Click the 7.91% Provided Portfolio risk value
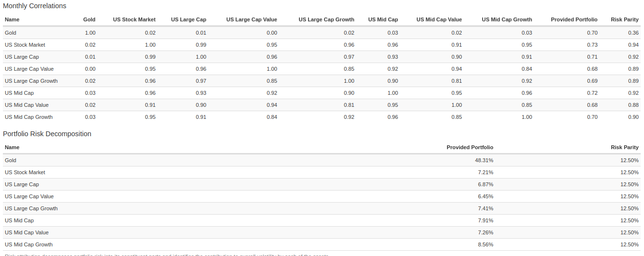 point(485,220)
